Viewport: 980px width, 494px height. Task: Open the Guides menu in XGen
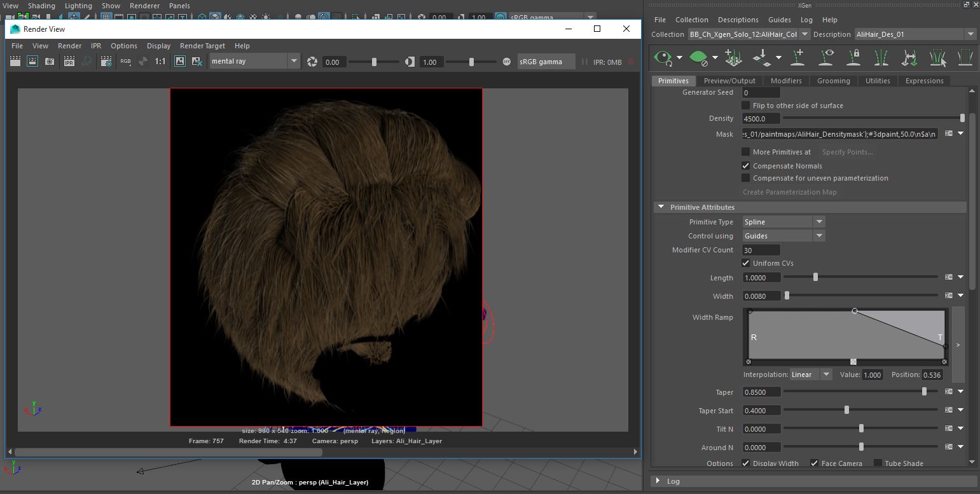pos(780,20)
